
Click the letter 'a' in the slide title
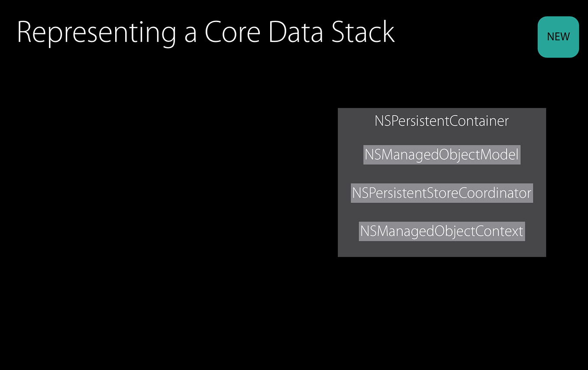190,35
